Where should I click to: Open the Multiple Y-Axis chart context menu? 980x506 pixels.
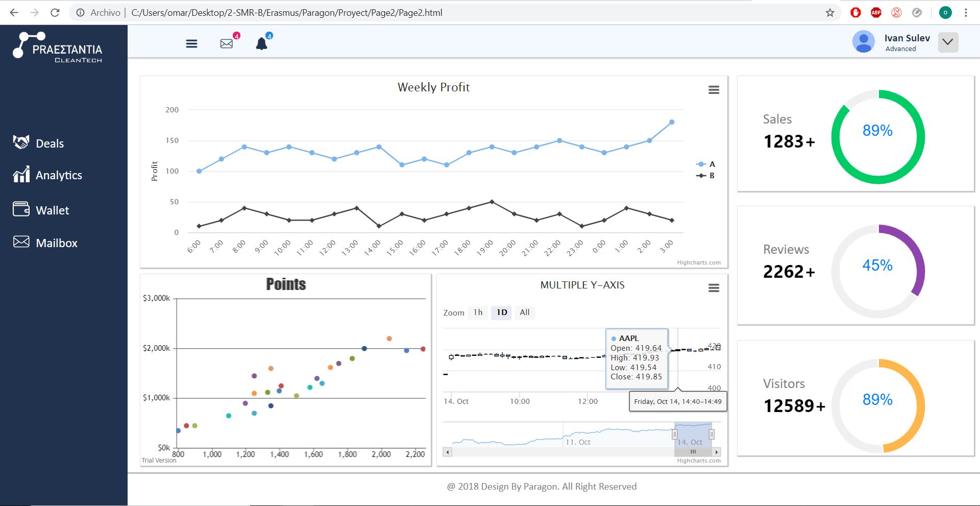pos(714,288)
